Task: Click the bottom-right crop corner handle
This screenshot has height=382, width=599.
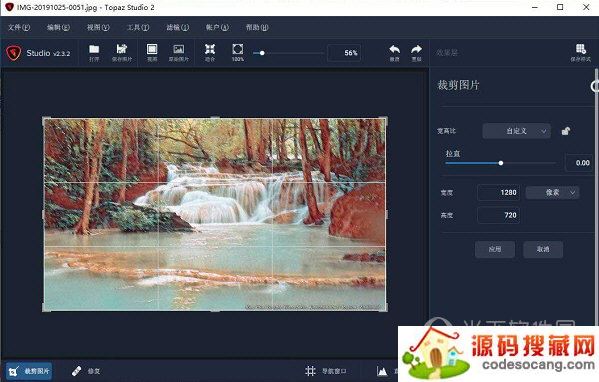Action: click(385, 308)
